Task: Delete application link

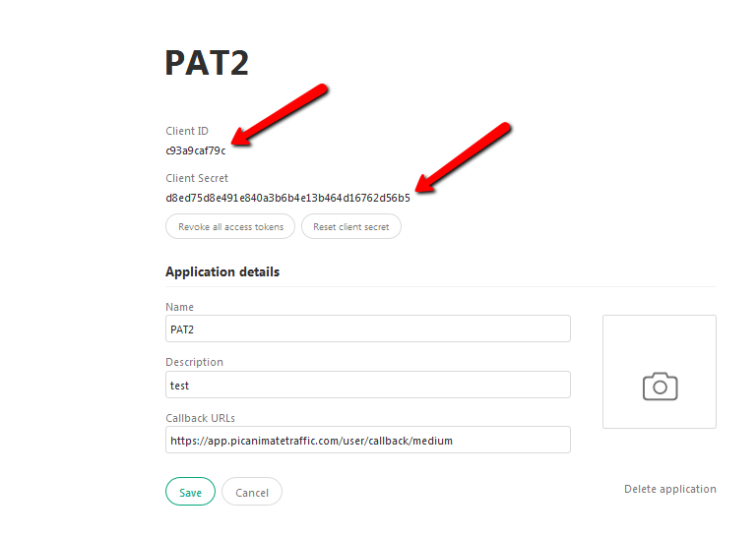Action: click(x=669, y=489)
